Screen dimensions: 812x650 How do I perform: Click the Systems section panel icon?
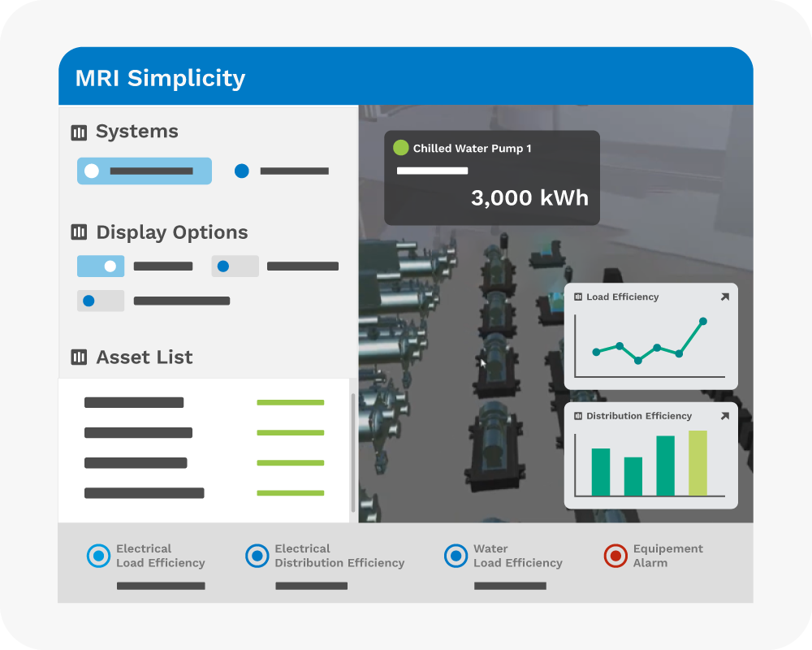click(79, 132)
